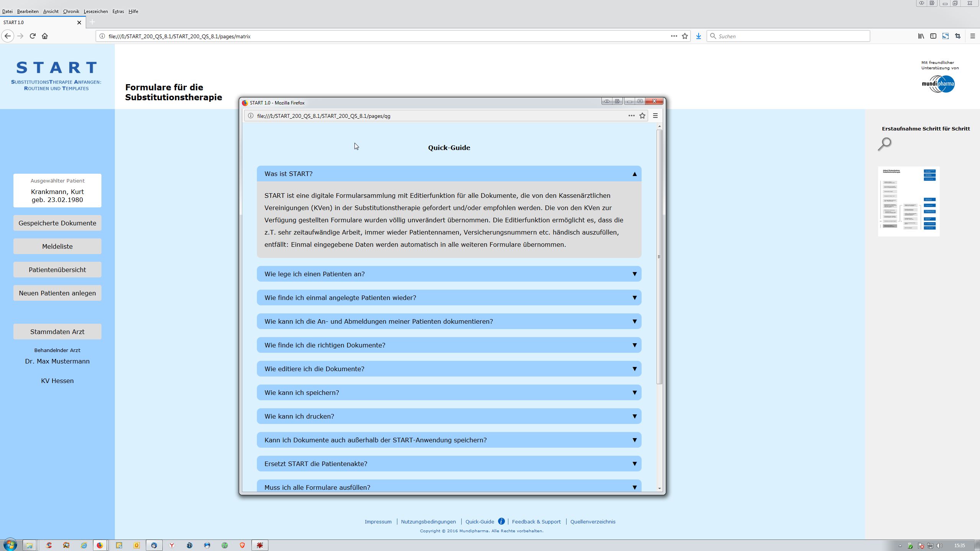Screen dimensions: 980x551
Task: Click the scroll-down arrow in the Quick-Guide popup
Action: [659, 488]
